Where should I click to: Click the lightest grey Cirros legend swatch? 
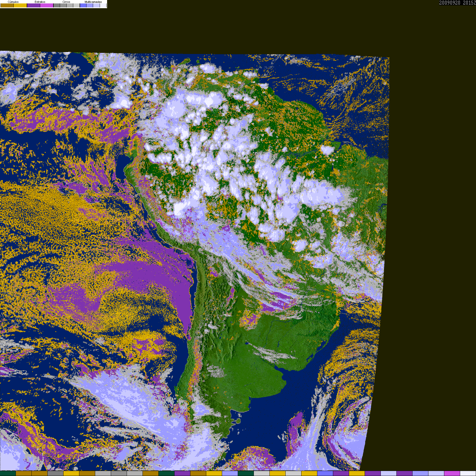pos(76,5)
